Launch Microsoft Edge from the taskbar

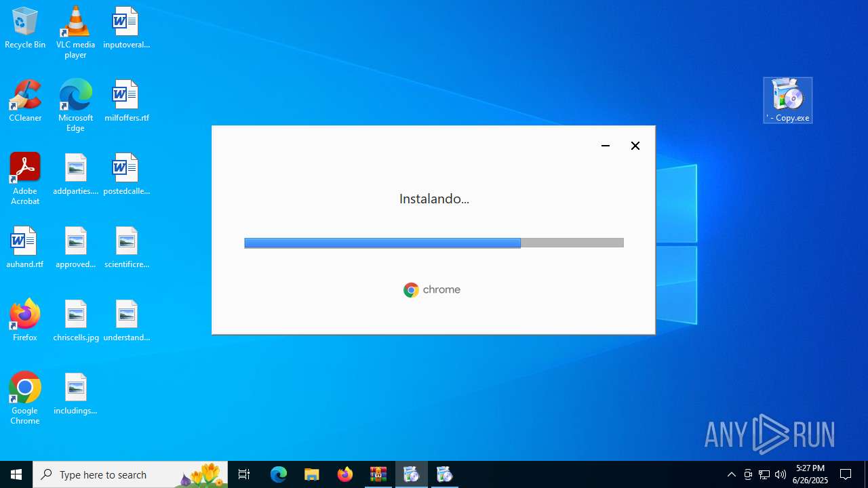coord(279,474)
